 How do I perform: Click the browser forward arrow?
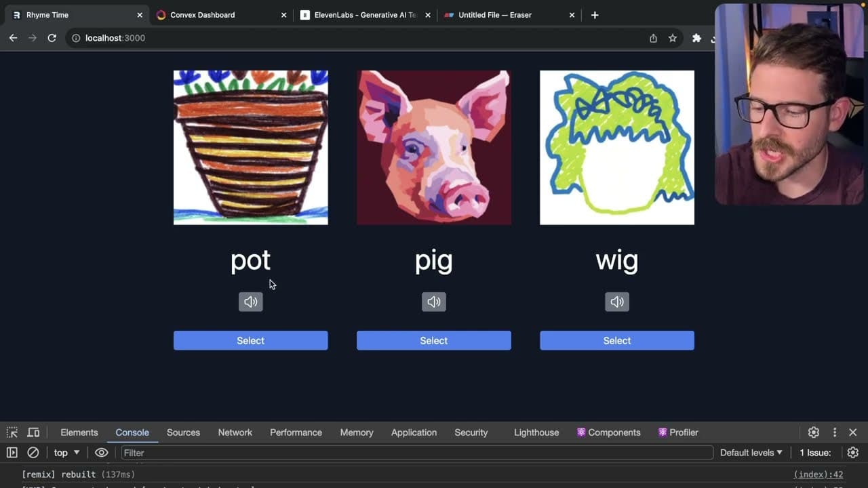(32, 38)
